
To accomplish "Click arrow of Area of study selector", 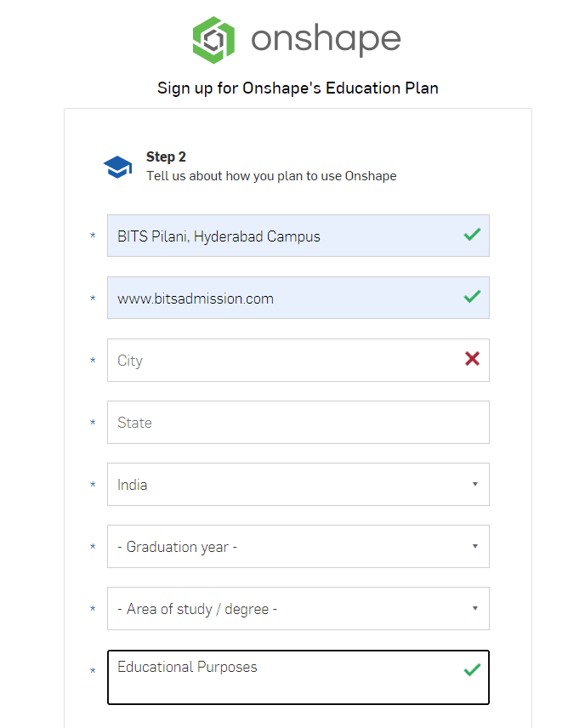I will [x=475, y=608].
